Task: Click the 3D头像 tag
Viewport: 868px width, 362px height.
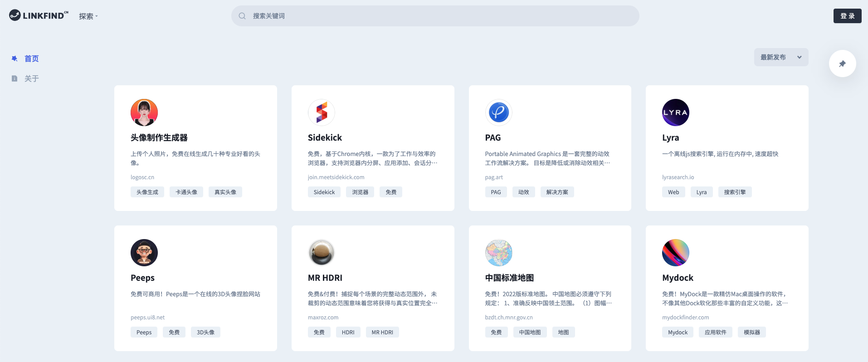Action: [206, 332]
